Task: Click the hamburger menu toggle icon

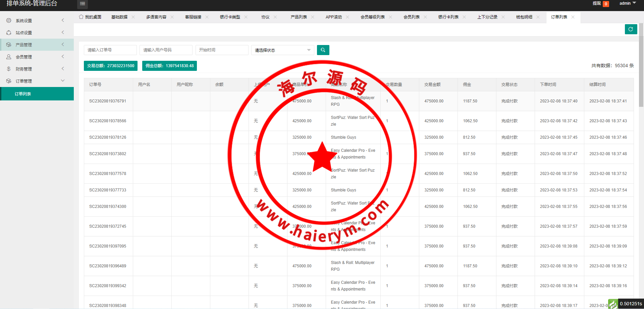Action: (x=83, y=4)
